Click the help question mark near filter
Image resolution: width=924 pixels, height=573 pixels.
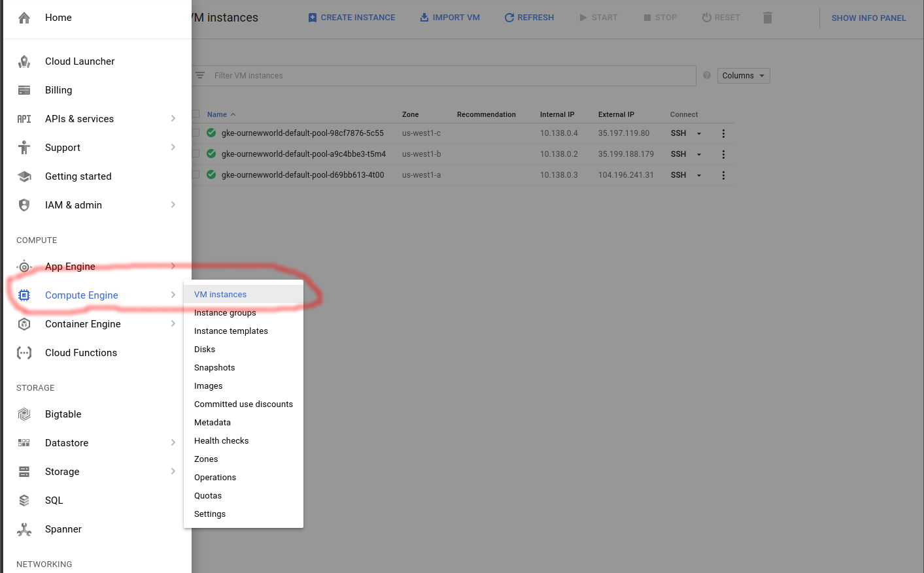(707, 76)
